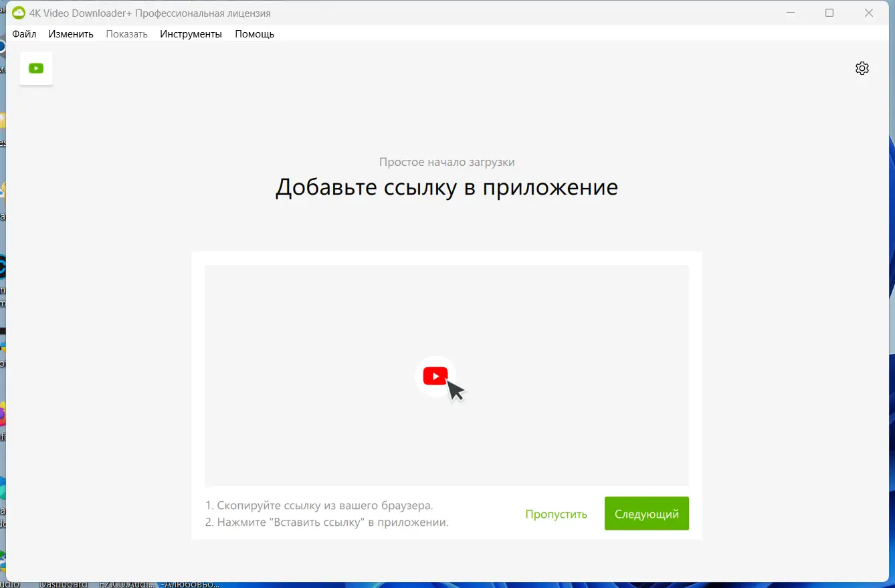Click the green Следующий button

coord(647,514)
